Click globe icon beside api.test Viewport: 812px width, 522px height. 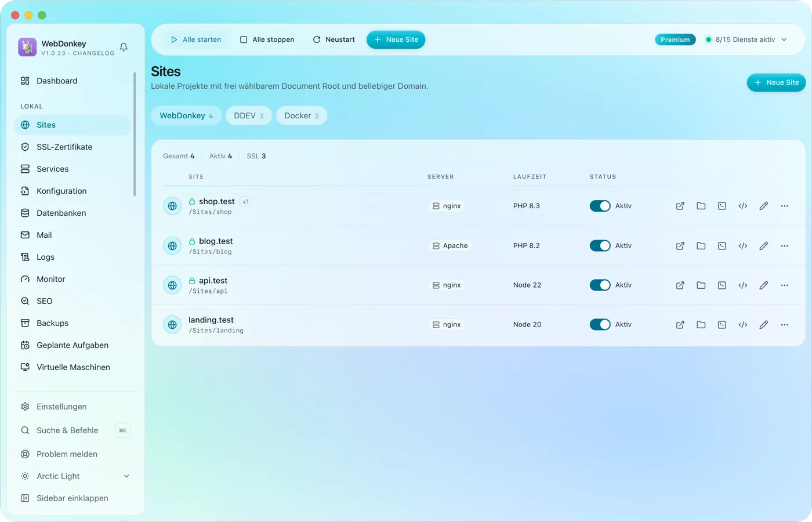pyautogui.click(x=172, y=285)
